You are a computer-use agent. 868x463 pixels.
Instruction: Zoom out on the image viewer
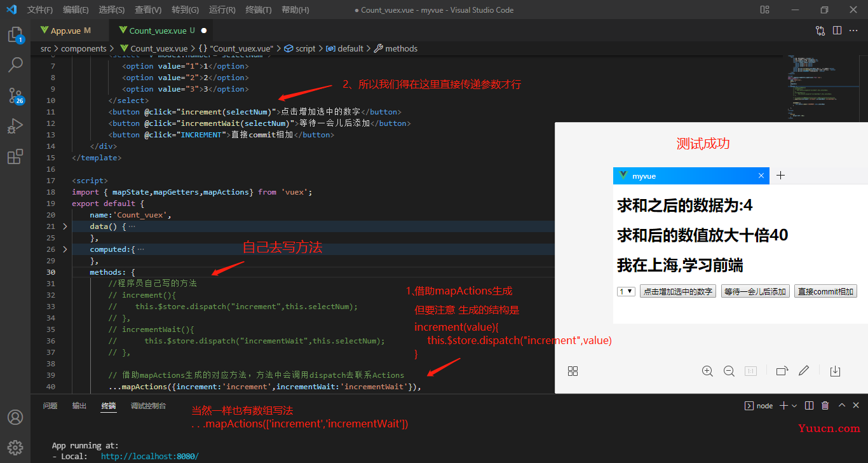[x=729, y=371]
